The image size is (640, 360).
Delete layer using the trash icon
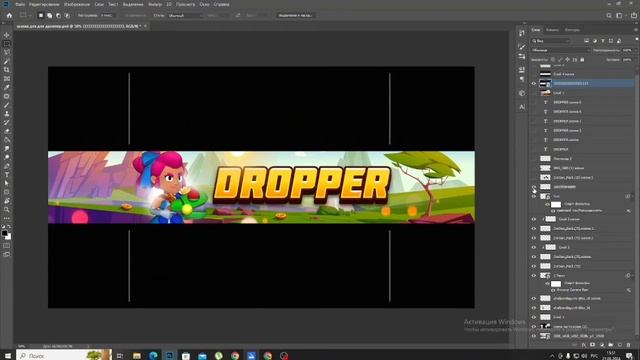click(x=629, y=345)
